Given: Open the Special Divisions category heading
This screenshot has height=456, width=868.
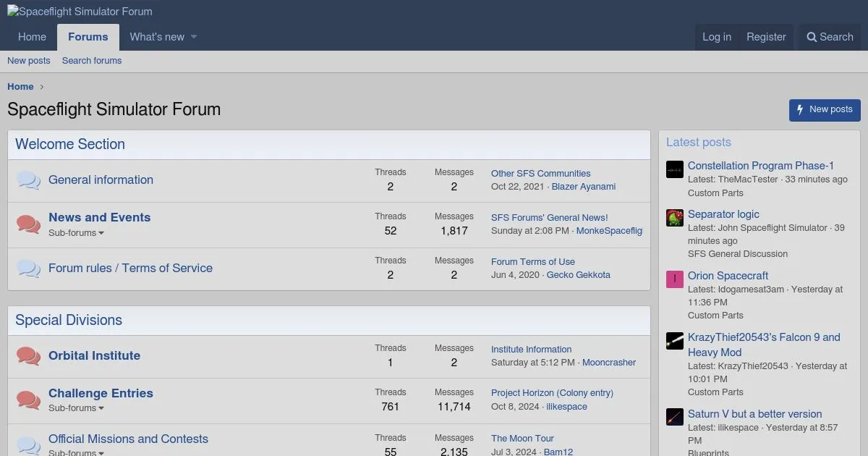Looking at the screenshot, I should [x=69, y=320].
